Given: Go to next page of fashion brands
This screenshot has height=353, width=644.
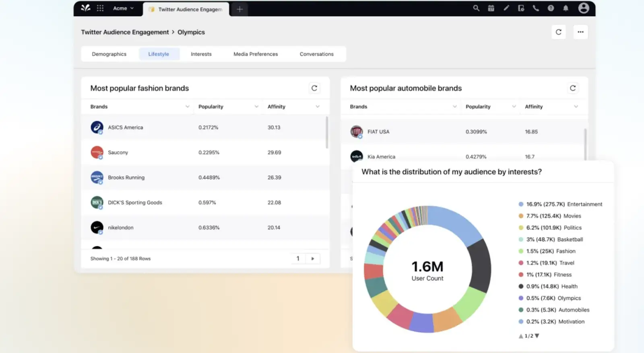Looking at the screenshot, I should tap(313, 259).
